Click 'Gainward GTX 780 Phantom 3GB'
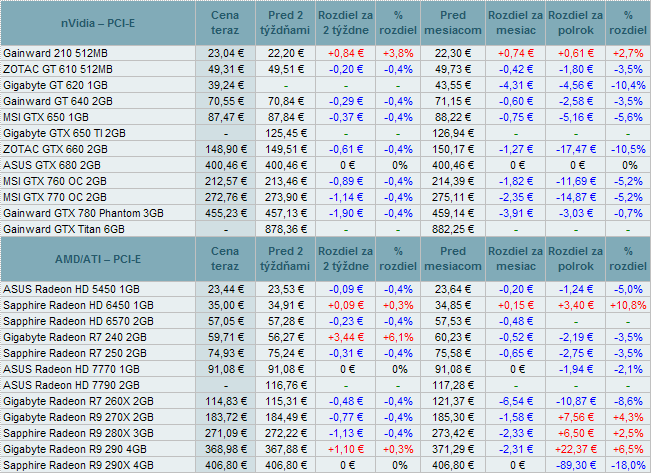Screen dimensions: 651x473 pos(83,213)
